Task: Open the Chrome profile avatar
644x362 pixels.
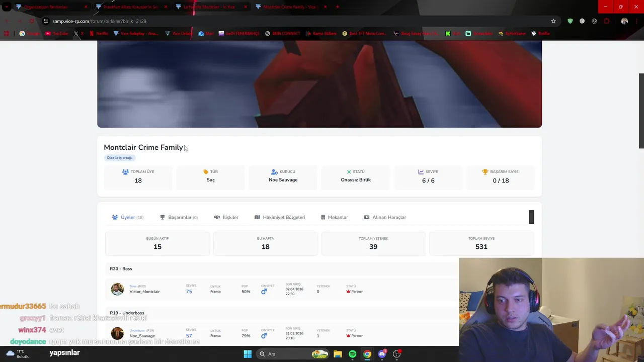Action: pos(624,21)
